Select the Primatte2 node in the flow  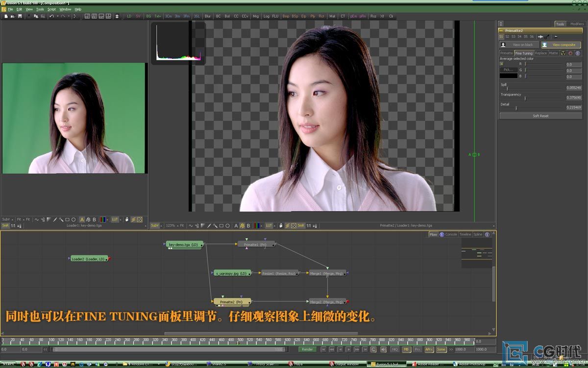(x=232, y=302)
